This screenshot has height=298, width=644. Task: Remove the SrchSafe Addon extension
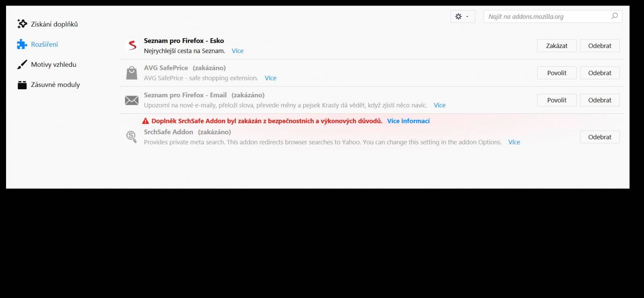click(x=600, y=137)
